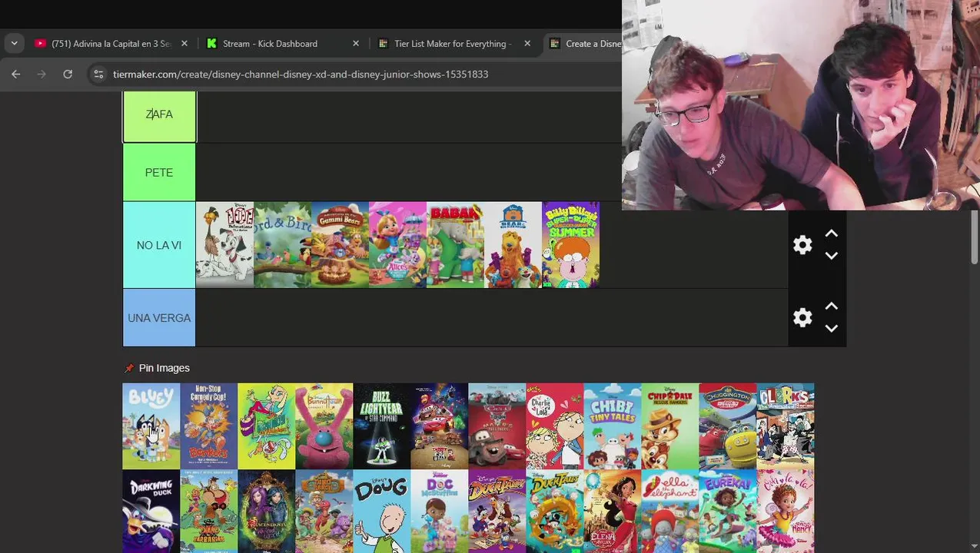Select the Fancy Nancy thumbnail

pyautogui.click(x=786, y=512)
